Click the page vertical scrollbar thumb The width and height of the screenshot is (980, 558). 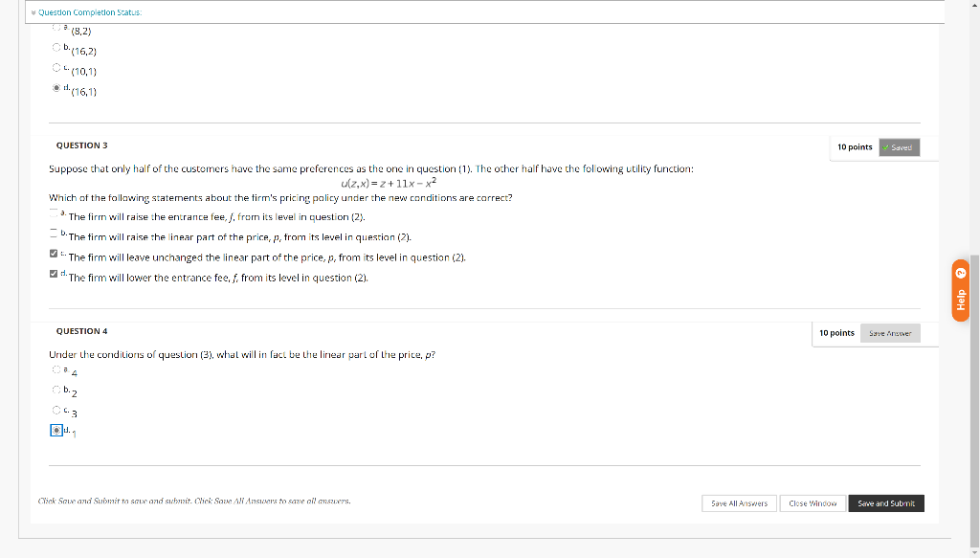coord(974,400)
